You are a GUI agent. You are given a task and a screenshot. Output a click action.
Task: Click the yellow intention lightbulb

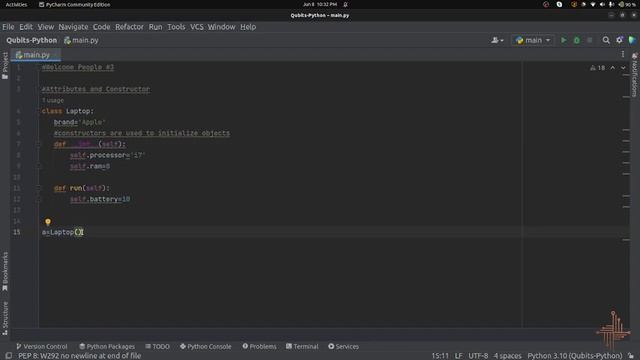48,222
